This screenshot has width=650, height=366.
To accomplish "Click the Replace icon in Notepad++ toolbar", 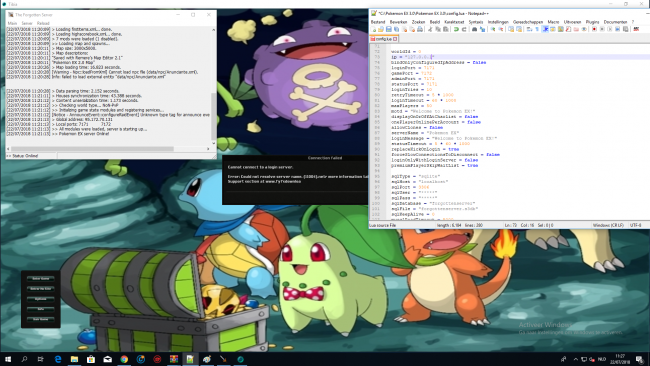I will pos(482,29).
